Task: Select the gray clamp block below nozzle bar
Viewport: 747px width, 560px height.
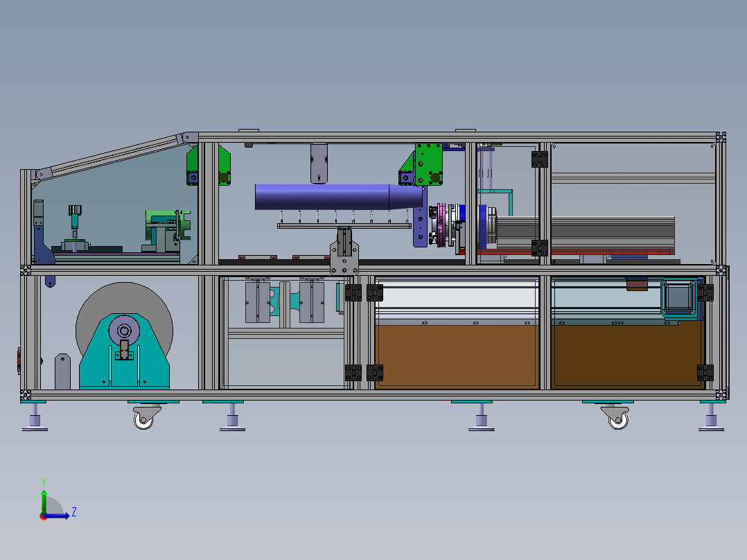Action: pyautogui.click(x=344, y=257)
